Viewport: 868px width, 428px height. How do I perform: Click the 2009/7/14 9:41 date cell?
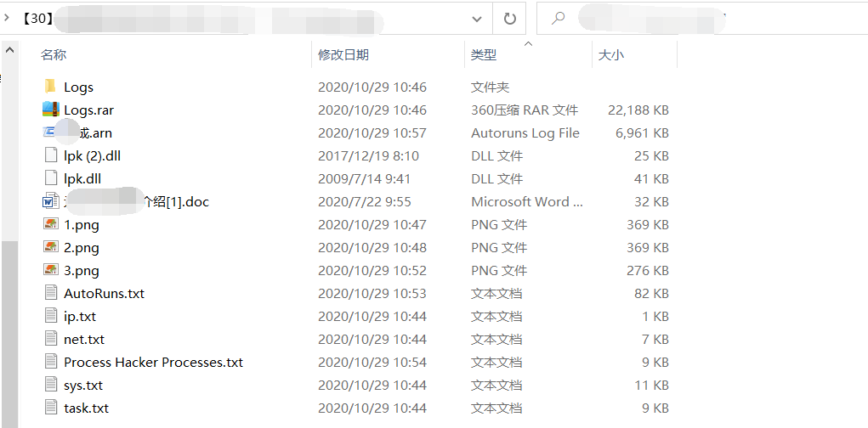tap(364, 178)
